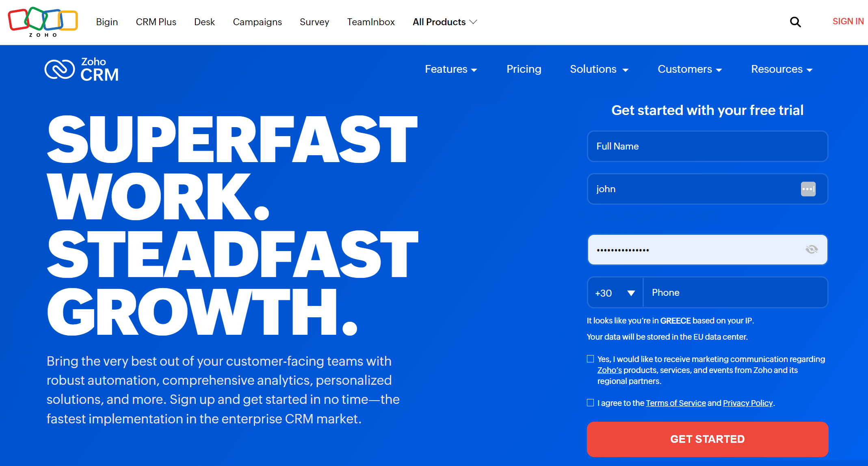Click the All Products dropdown arrow
The width and height of the screenshot is (868, 466).
tap(474, 22)
